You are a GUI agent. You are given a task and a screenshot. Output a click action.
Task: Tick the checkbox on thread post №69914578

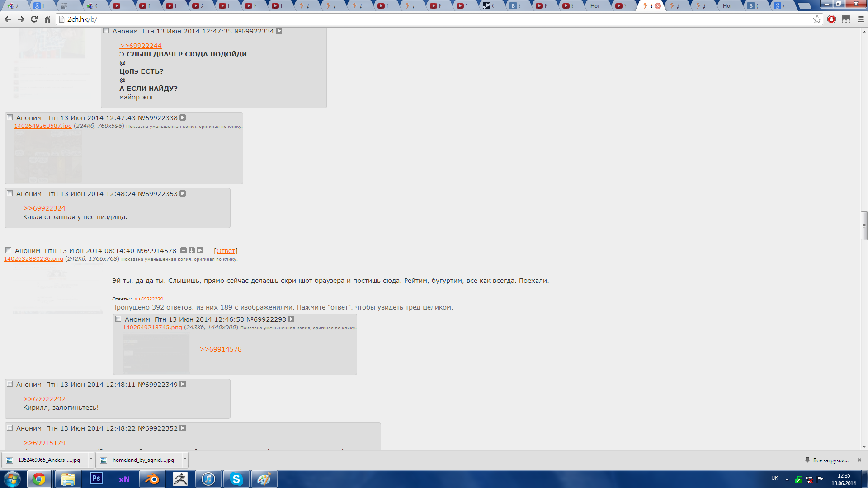(8, 250)
